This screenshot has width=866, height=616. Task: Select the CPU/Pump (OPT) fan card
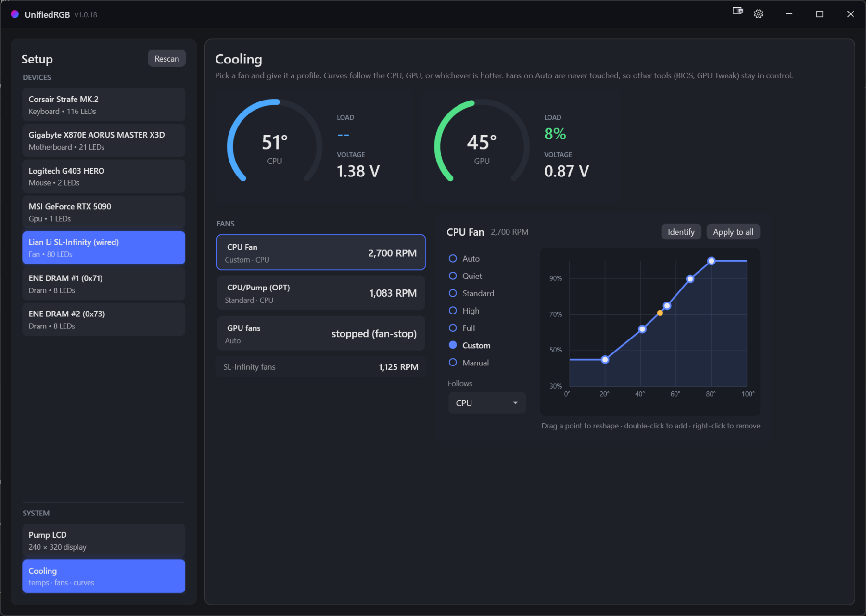(321, 293)
